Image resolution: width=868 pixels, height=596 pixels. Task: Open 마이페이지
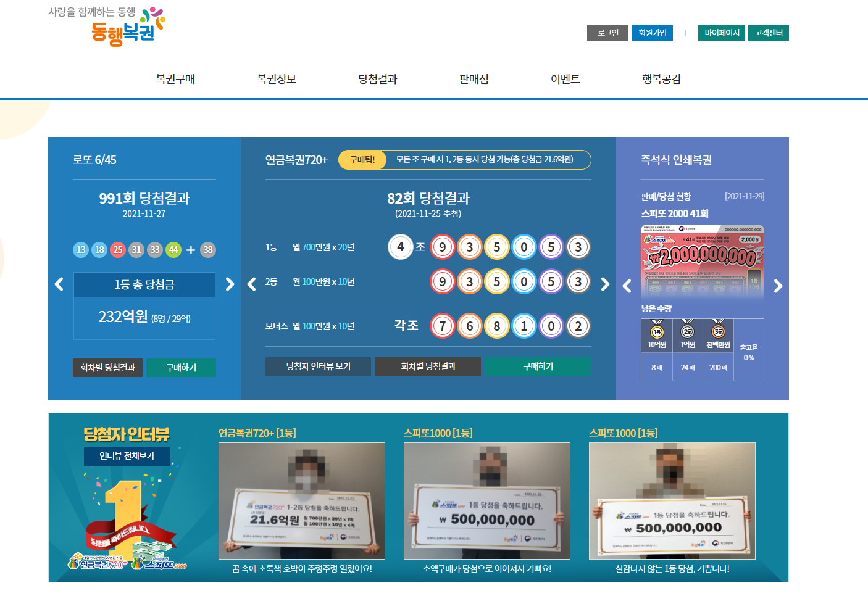coord(722,33)
